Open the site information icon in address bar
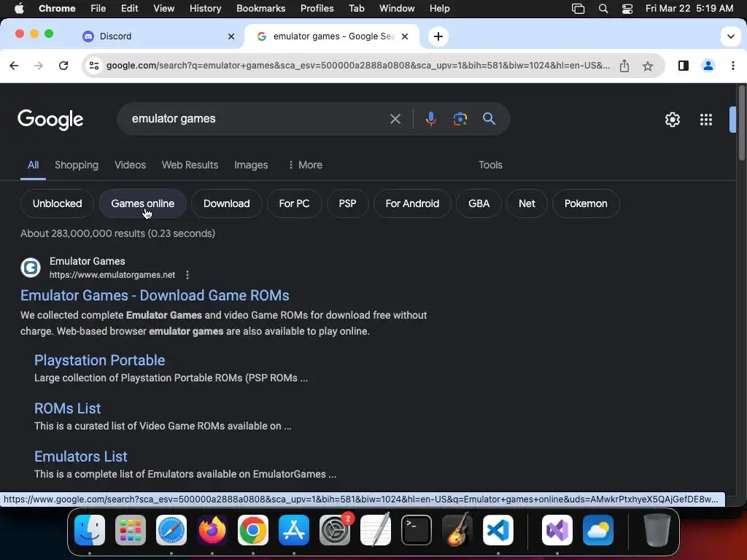The height and width of the screenshot is (560, 747). point(94,66)
